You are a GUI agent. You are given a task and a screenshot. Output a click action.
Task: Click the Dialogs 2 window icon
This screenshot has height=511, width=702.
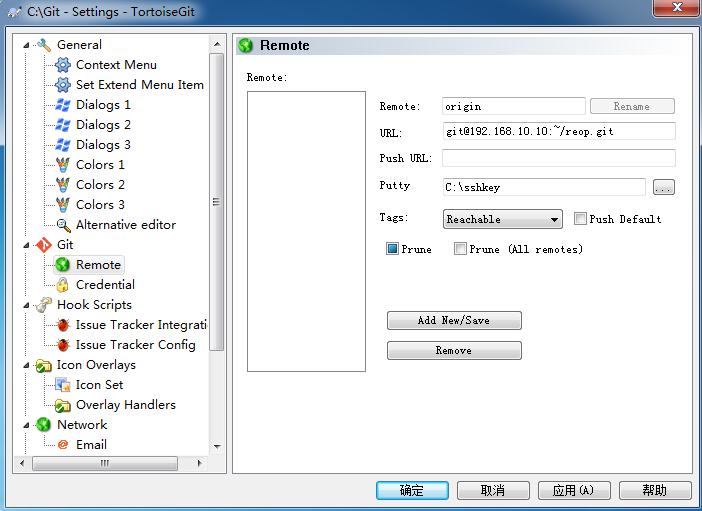63,125
